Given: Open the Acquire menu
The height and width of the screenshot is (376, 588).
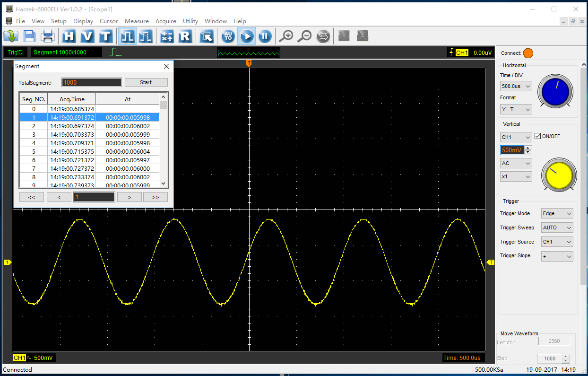Looking at the screenshot, I should (x=165, y=21).
